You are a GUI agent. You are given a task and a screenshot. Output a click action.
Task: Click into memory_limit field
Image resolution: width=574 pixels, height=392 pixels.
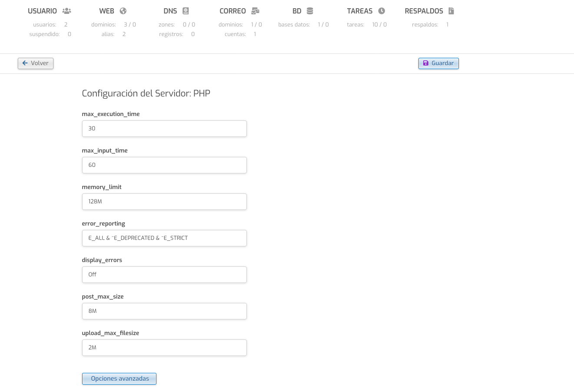pyautogui.click(x=164, y=202)
